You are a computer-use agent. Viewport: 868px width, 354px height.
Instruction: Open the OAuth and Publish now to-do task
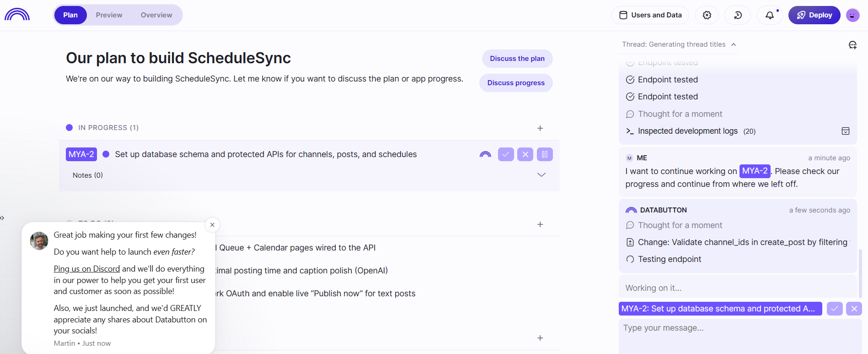click(x=316, y=294)
